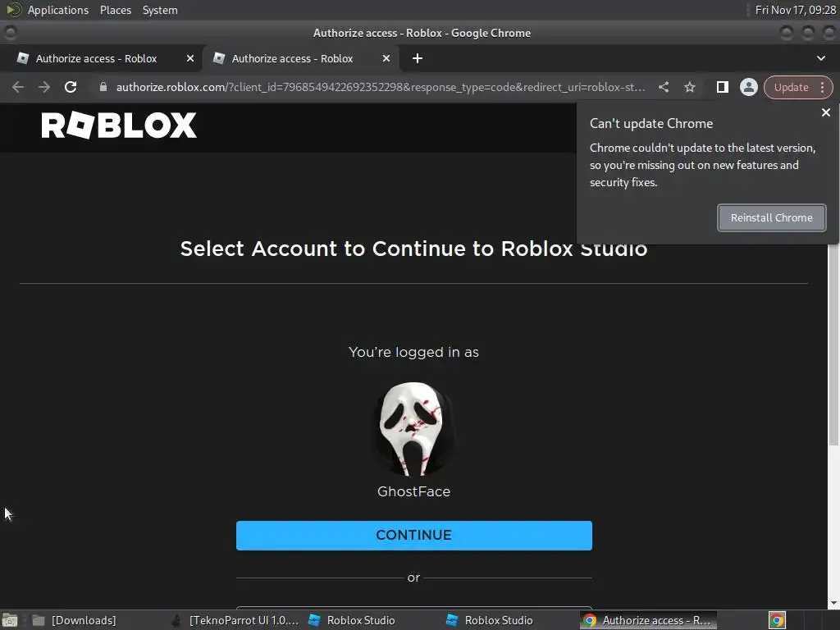Open the Chrome three-dot menu
The image size is (840, 630).
[x=822, y=87]
